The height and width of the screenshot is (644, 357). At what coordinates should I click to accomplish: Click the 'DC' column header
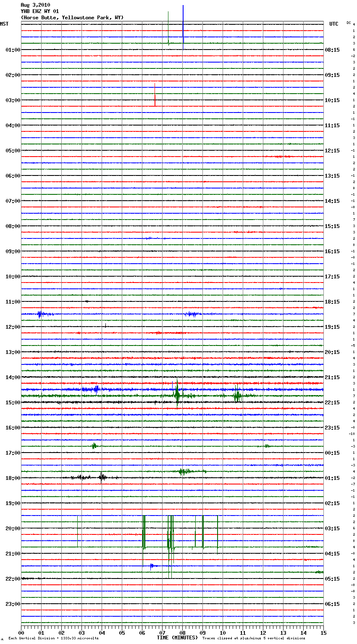pos(349,23)
